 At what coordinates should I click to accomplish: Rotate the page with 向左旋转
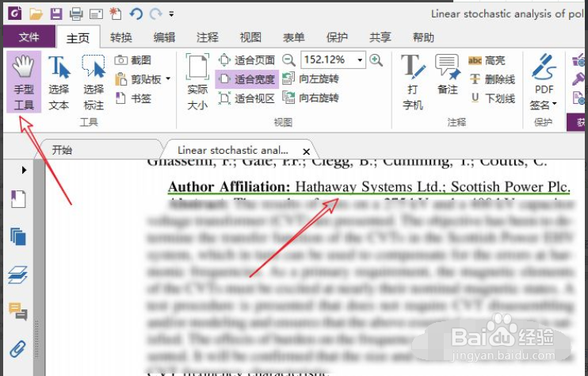[x=311, y=79]
